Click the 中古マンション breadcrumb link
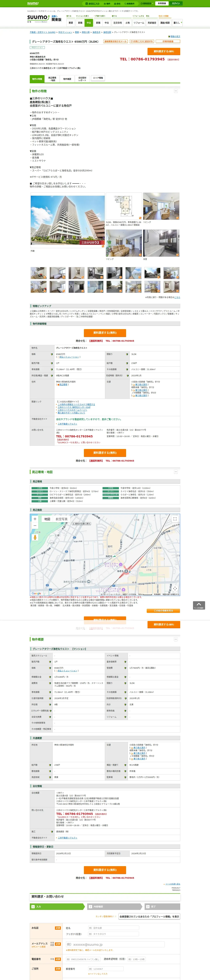 [65, 32]
